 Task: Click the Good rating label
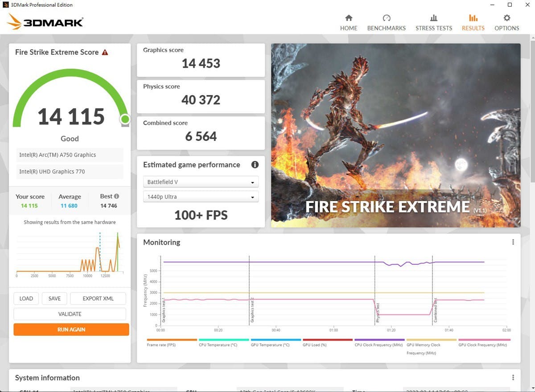70,139
